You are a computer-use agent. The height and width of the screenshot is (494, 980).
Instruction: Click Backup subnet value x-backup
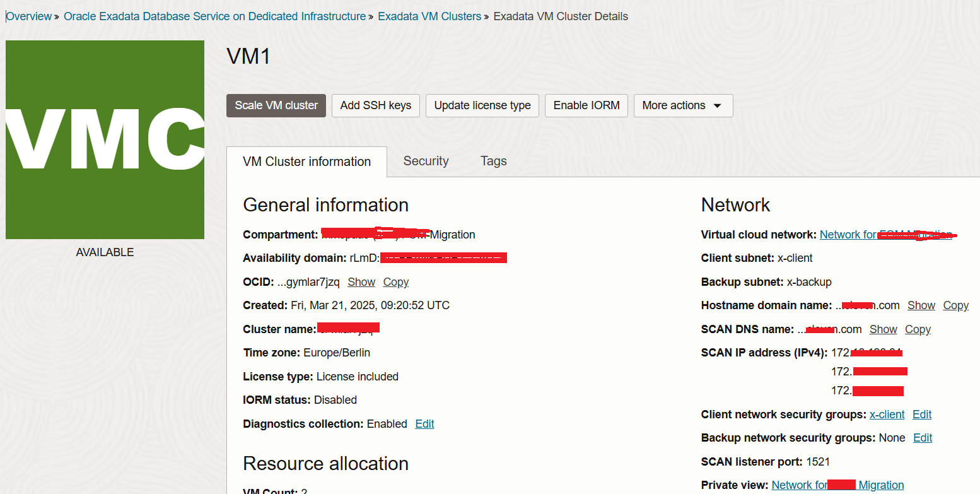(809, 282)
